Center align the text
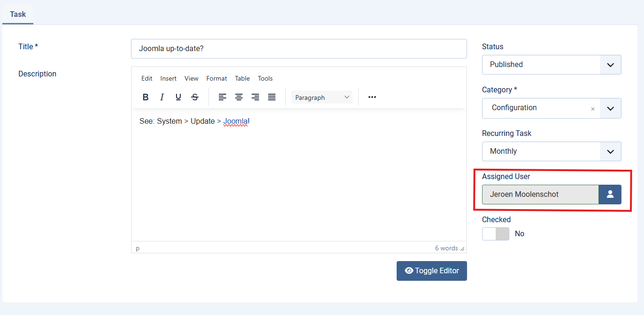The height and width of the screenshot is (315, 644). point(239,97)
